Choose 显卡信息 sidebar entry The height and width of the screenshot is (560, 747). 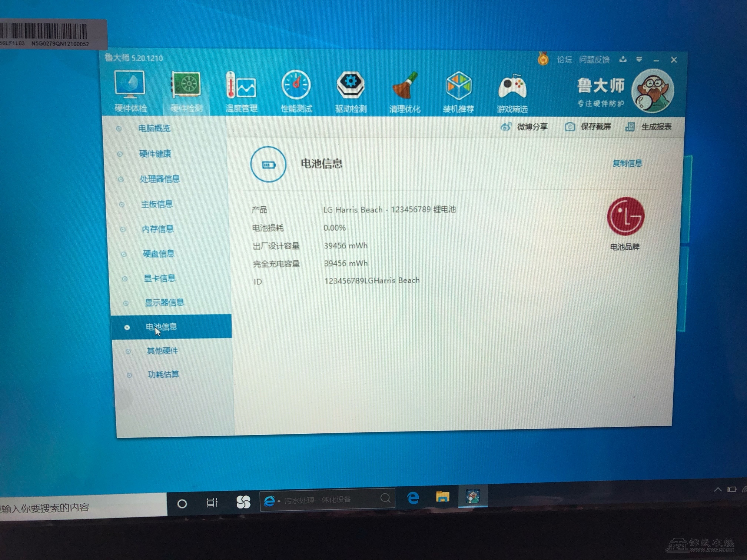click(x=159, y=278)
